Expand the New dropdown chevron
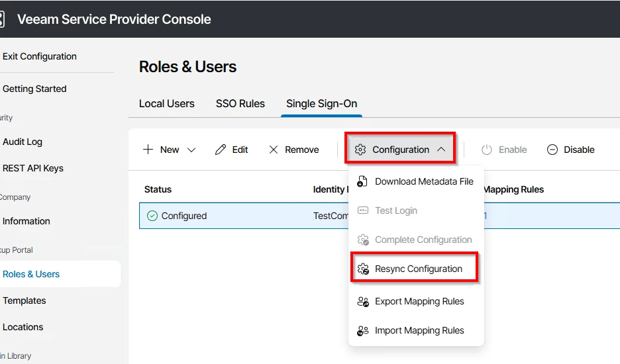 coord(191,150)
